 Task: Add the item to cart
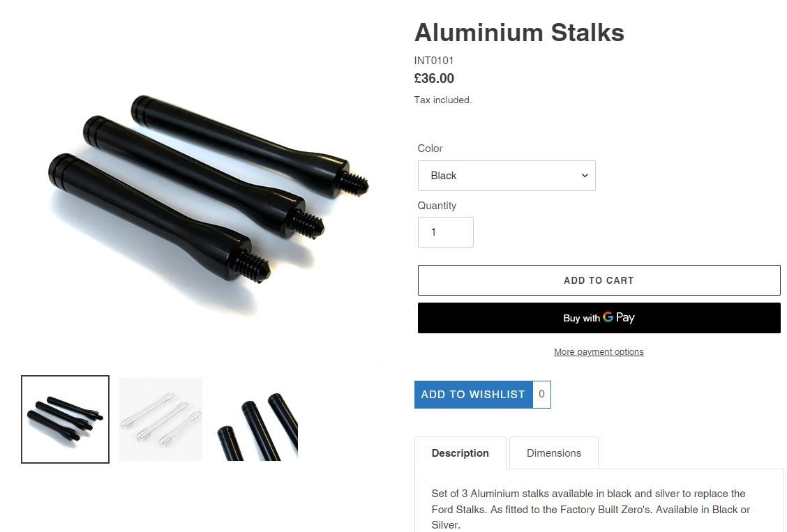pyautogui.click(x=599, y=280)
